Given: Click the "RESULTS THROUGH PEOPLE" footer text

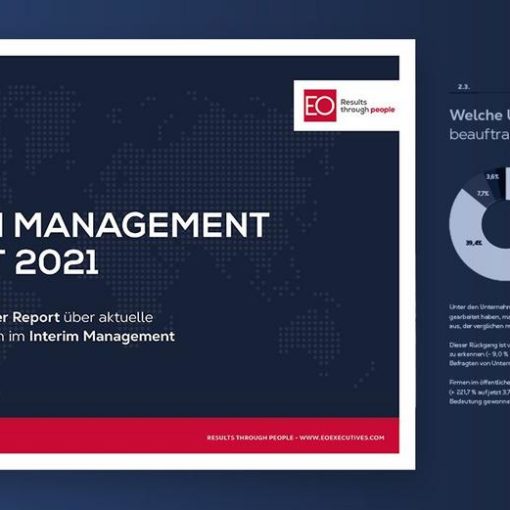Looking at the screenshot, I should pyautogui.click(x=250, y=437).
